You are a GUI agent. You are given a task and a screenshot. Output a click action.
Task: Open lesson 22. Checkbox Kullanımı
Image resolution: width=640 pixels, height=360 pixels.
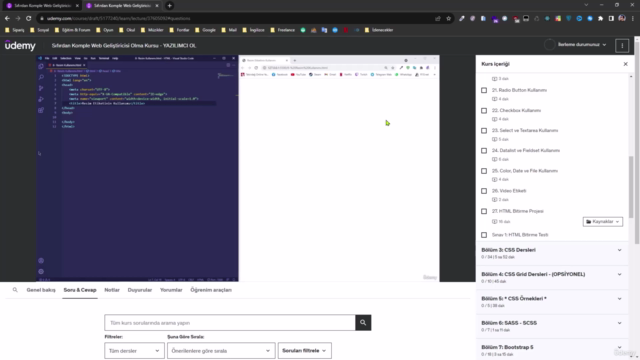tap(516, 111)
